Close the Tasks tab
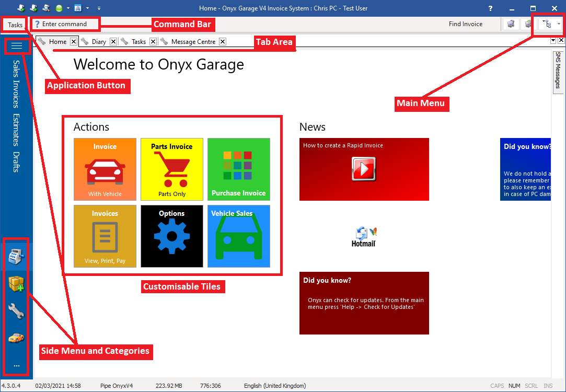566x392 pixels. [x=153, y=41]
